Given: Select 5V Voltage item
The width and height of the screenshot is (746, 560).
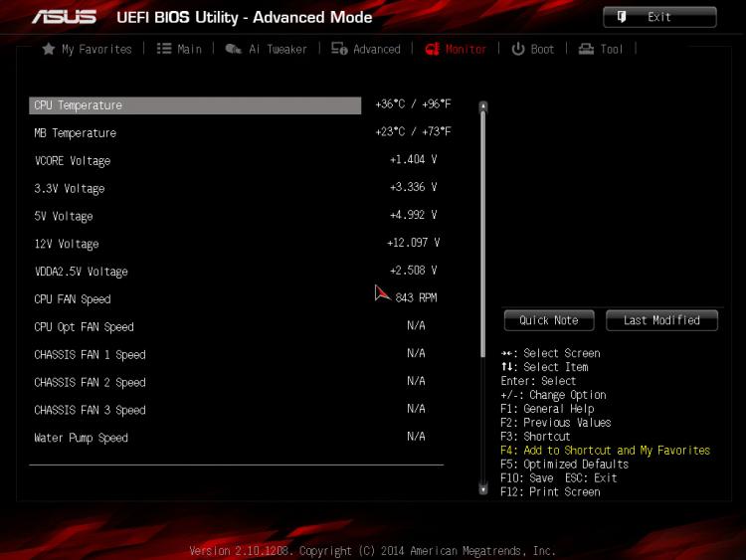Looking at the screenshot, I should click(64, 217).
